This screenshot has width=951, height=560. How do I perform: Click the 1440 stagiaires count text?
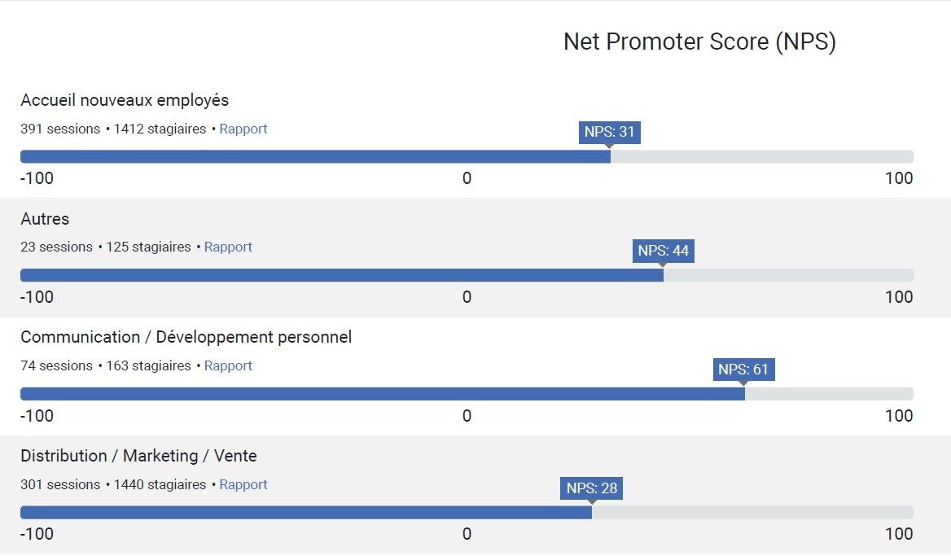click(160, 484)
